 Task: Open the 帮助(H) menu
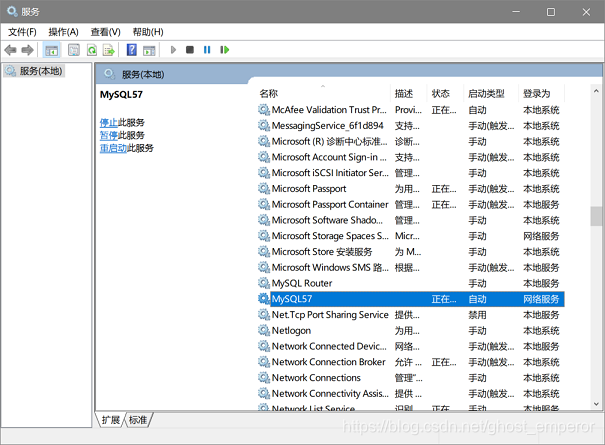[148, 32]
